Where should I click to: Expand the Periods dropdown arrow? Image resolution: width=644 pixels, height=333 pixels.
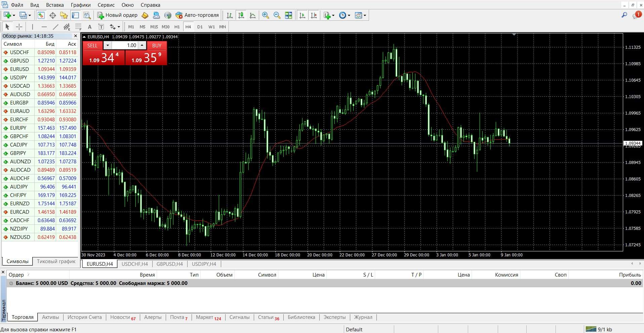pyautogui.click(x=349, y=15)
